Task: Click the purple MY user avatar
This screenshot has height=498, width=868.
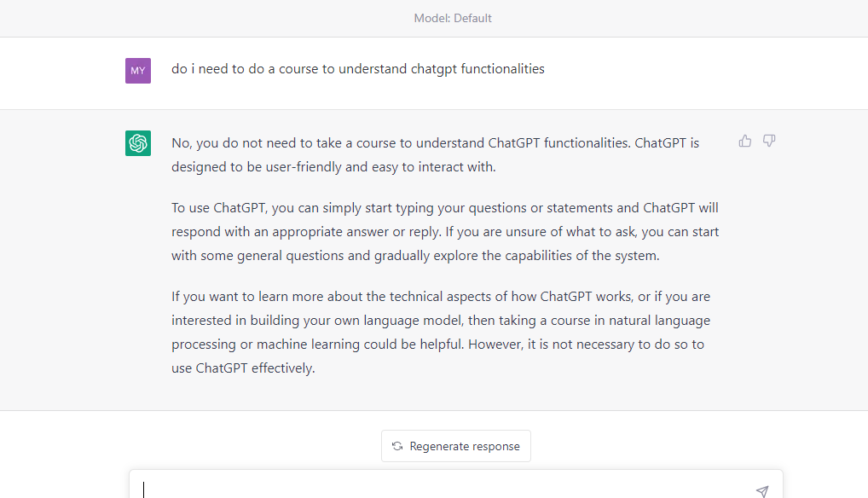Action: pyautogui.click(x=138, y=71)
